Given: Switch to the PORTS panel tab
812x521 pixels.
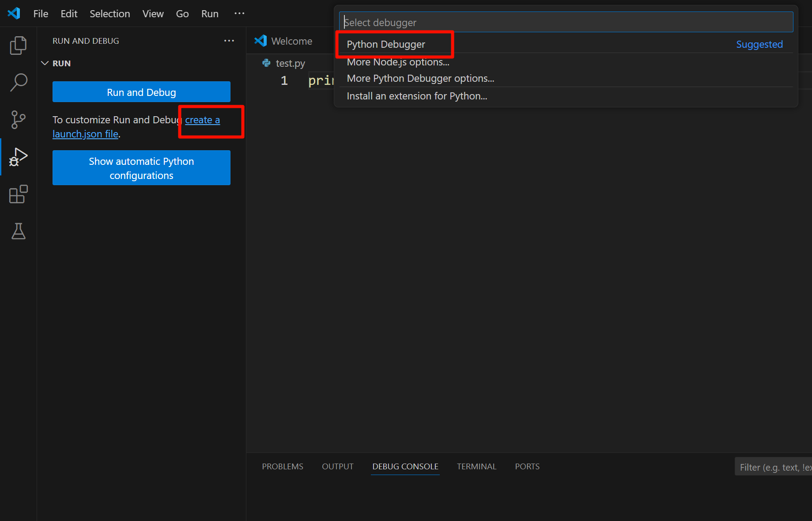Looking at the screenshot, I should pyautogui.click(x=527, y=467).
